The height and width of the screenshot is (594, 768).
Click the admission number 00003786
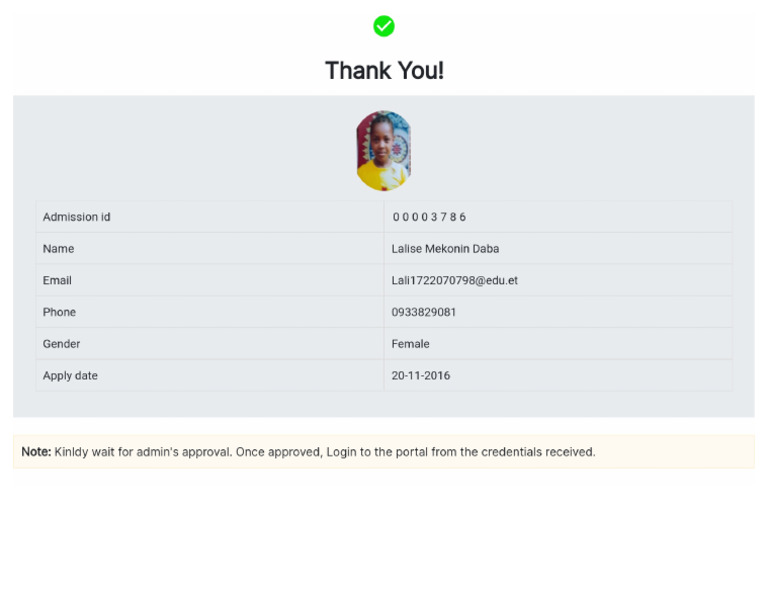click(429, 217)
